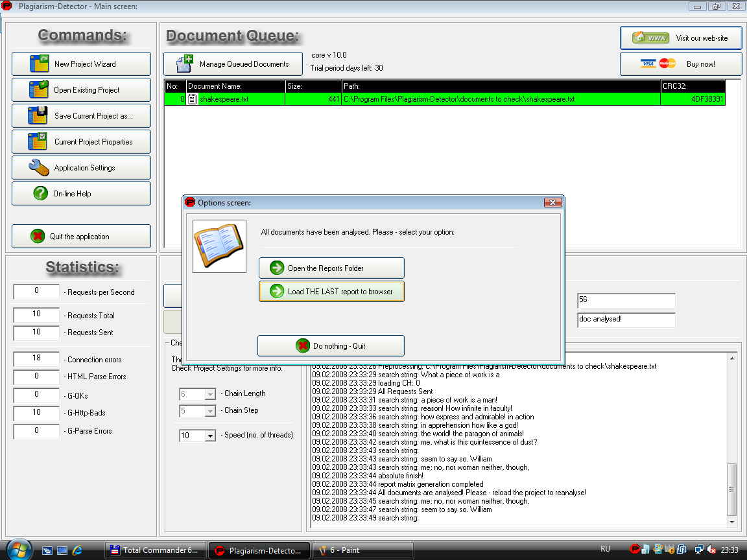Click the green www house icon
The height and width of the screenshot is (560, 747).
(651, 38)
